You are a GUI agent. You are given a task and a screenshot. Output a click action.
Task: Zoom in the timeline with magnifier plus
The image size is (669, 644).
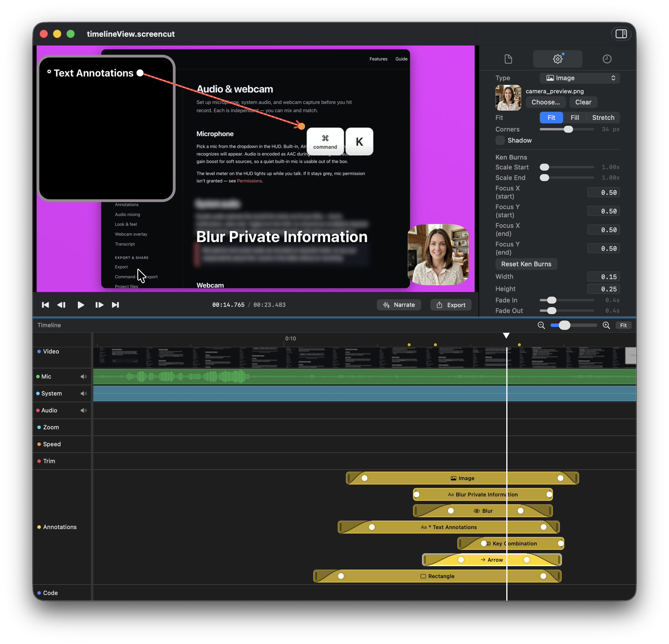pos(606,325)
